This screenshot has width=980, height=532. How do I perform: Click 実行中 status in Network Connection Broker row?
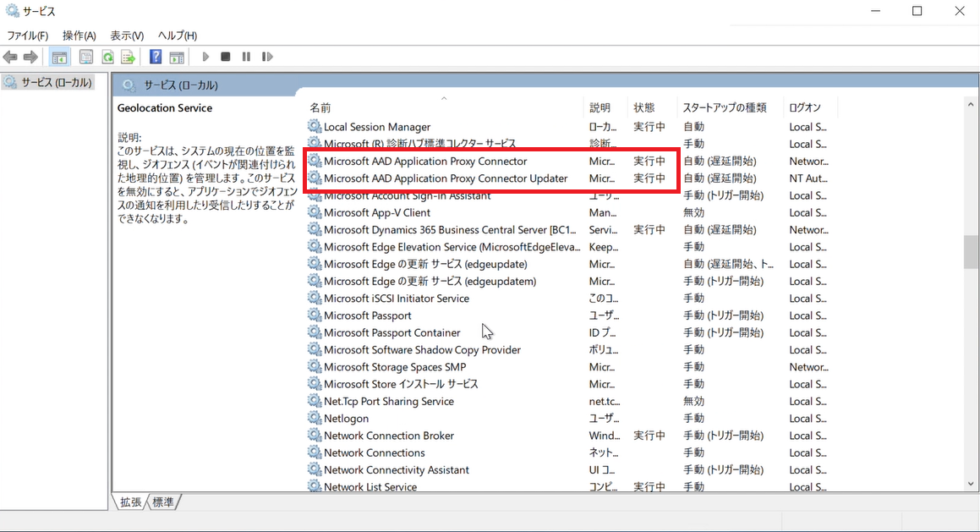point(649,436)
